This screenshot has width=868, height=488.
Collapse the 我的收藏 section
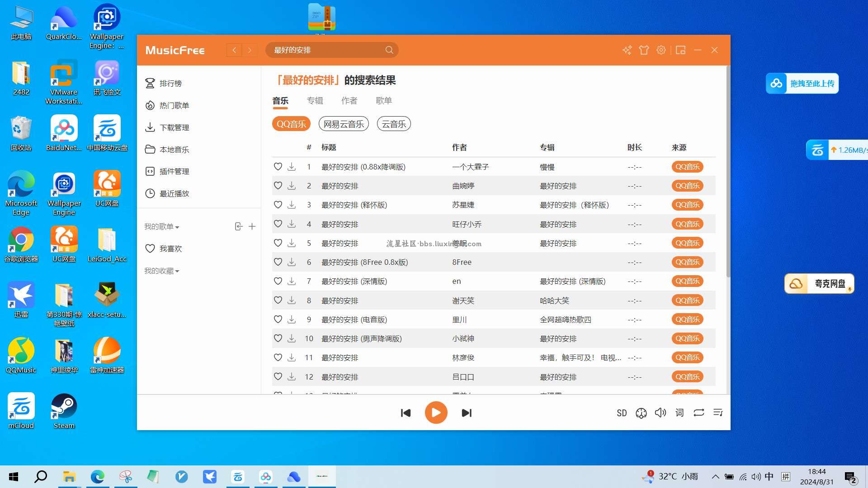[162, 271]
